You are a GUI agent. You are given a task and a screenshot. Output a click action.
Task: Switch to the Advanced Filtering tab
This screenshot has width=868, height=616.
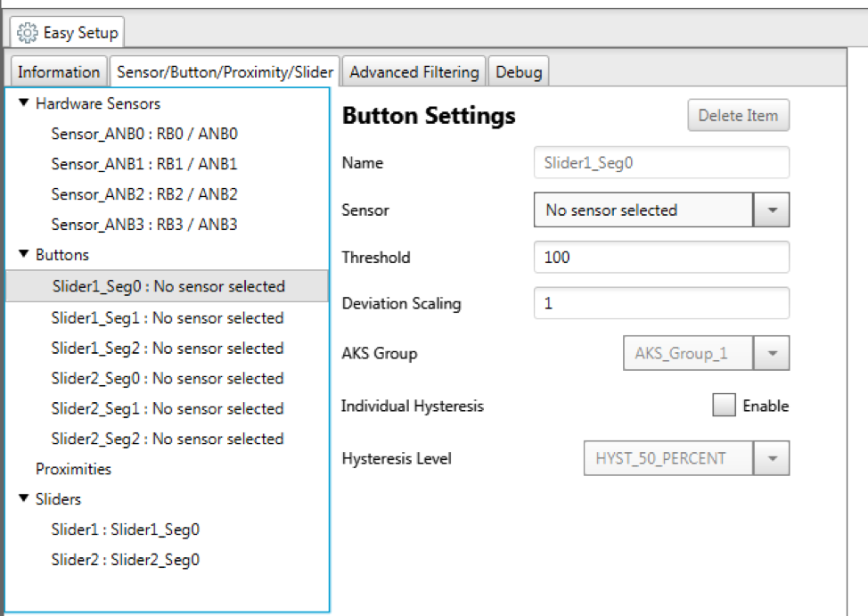[x=413, y=70]
